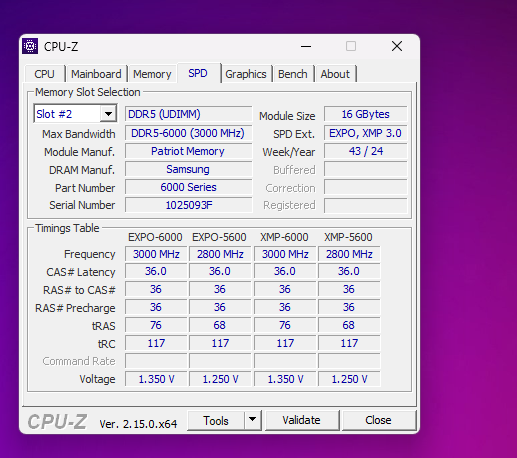Click the CPU-Z app icon in title bar
The image size is (517, 458).
click(30, 46)
